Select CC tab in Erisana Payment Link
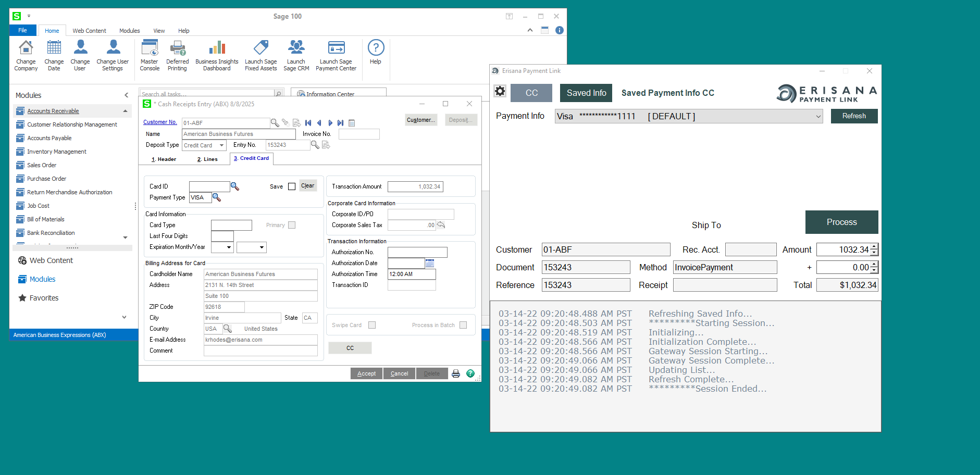This screenshot has height=475, width=980. point(531,93)
